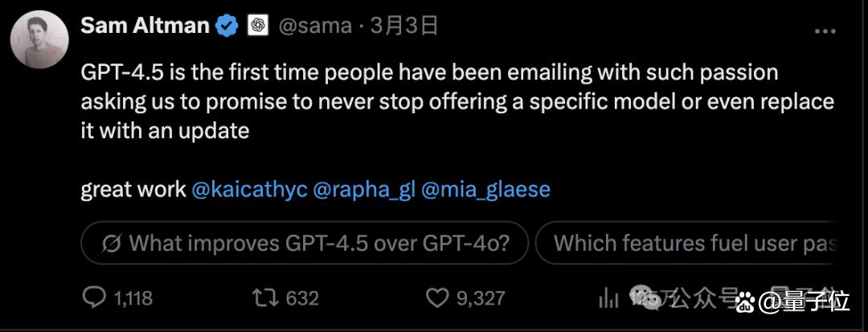This screenshot has height=332, width=868.
Task: Click the reply speech bubble icon
Action: point(95,298)
